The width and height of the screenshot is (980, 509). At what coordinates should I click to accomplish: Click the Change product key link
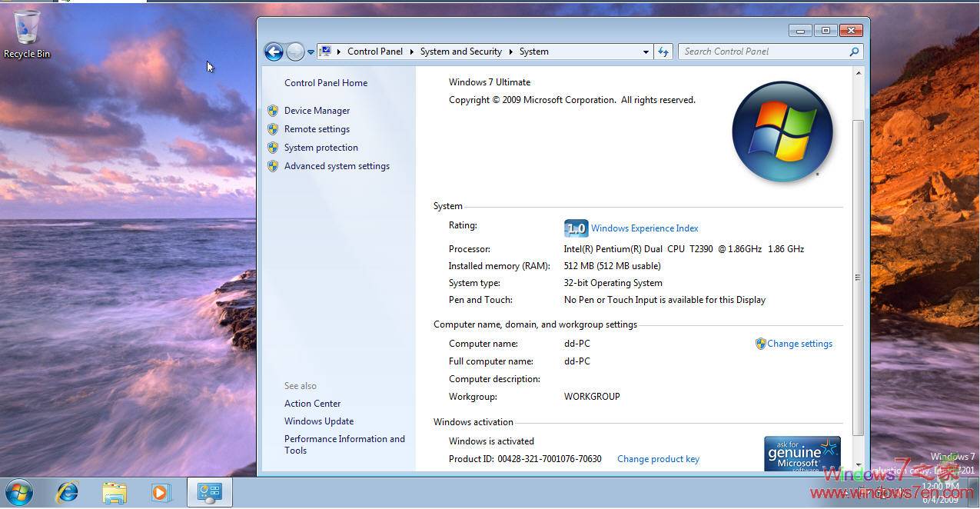pos(658,458)
